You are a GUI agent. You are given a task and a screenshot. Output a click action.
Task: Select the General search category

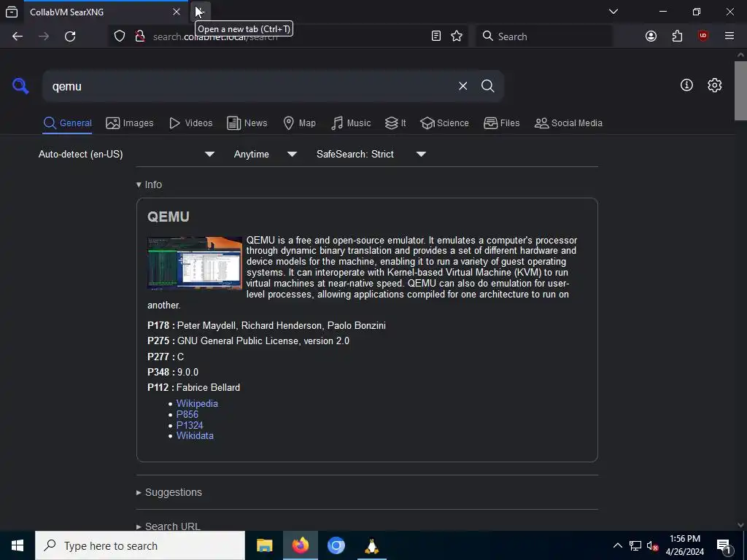(x=67, y=123)
